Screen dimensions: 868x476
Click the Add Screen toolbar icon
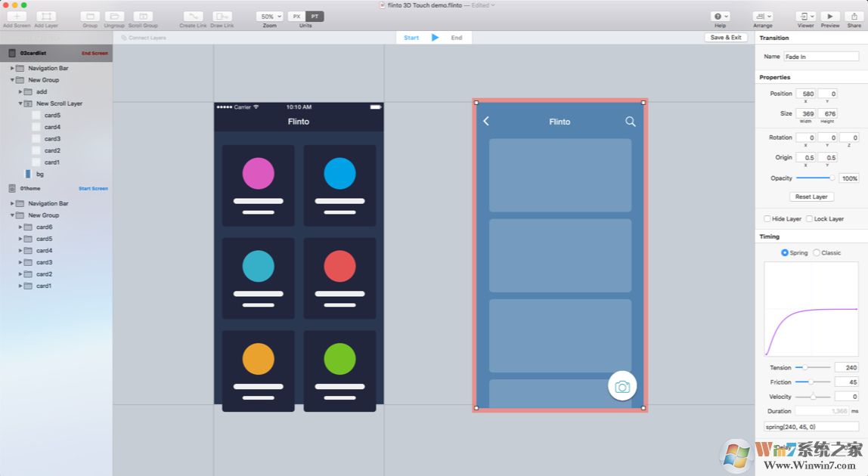pos(17,17)
